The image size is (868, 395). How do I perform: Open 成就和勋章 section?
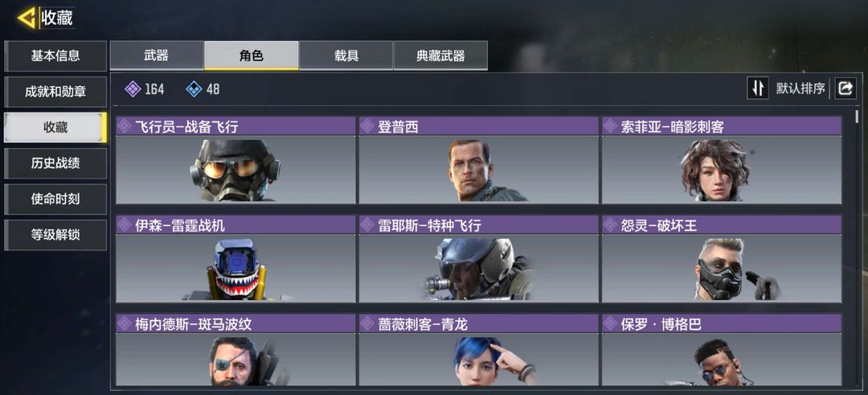tap(55, 92)
